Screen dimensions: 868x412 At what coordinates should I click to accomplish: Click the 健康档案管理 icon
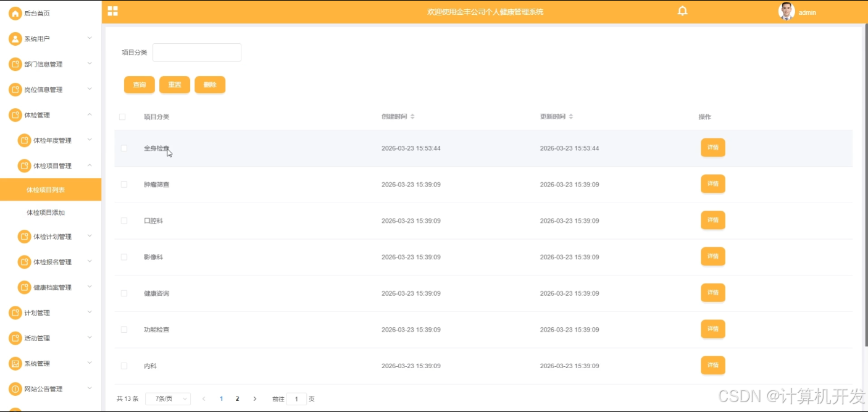coord(24,287)
